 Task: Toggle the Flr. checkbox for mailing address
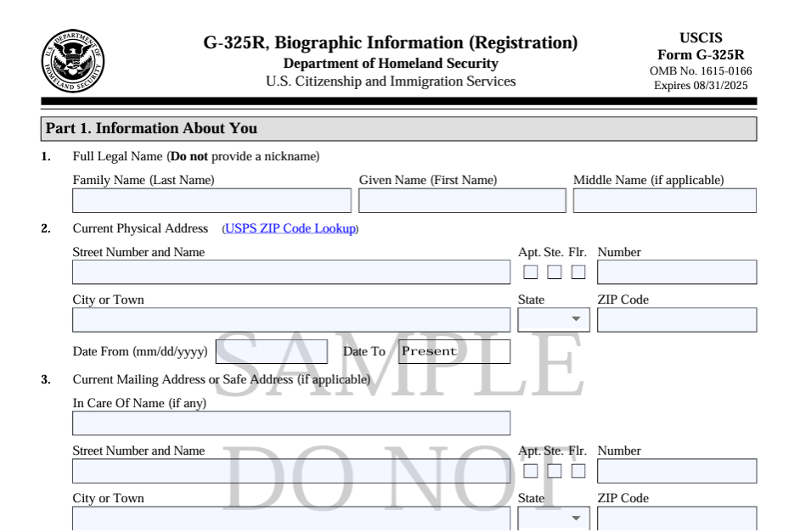pos(578,471)
